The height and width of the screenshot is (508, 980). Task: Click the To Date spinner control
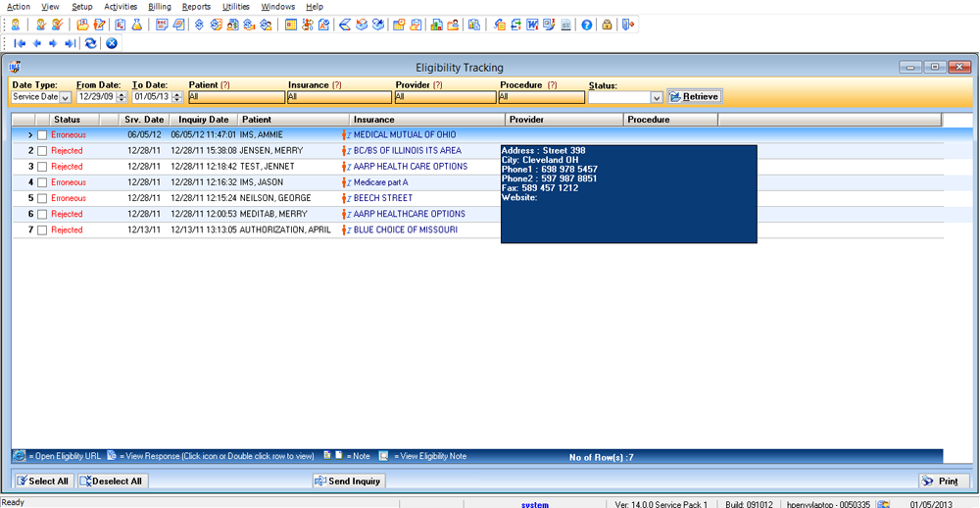click(x=177, y=97)
